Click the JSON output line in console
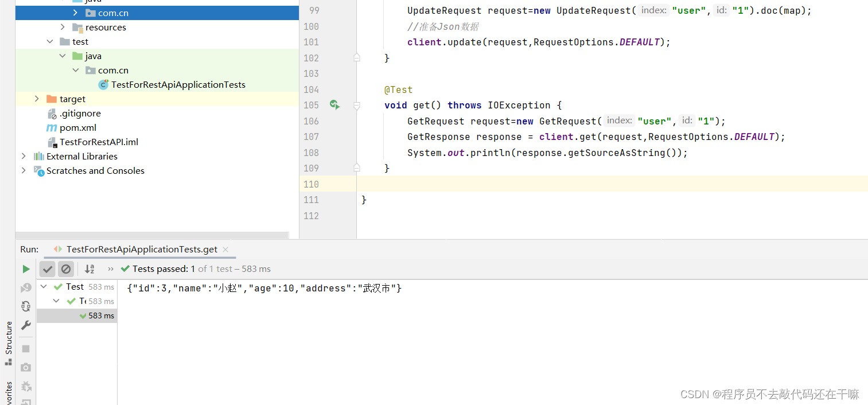 coord(264,288)
